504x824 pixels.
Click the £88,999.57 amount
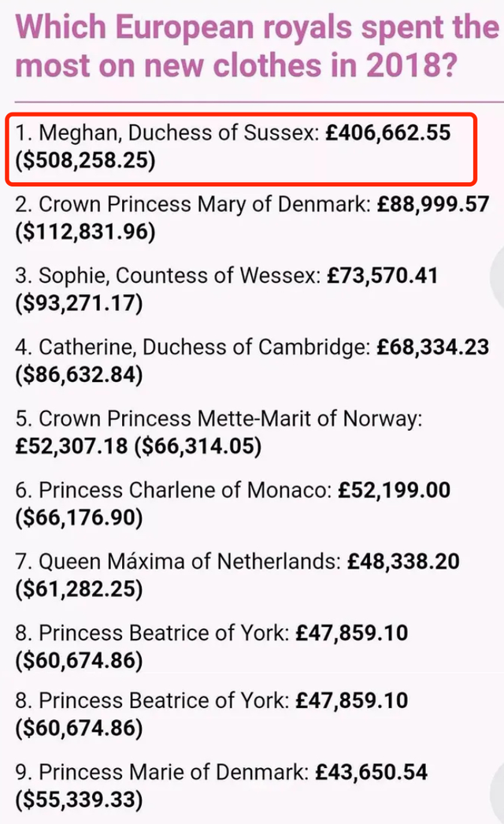432,204
